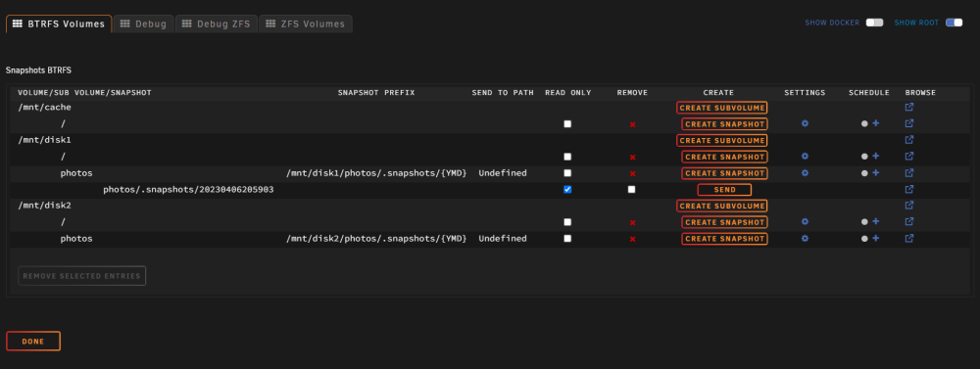Open browse icon for disk1 photos subvolume
Screen dimensions: 980x369
(909, 173)
